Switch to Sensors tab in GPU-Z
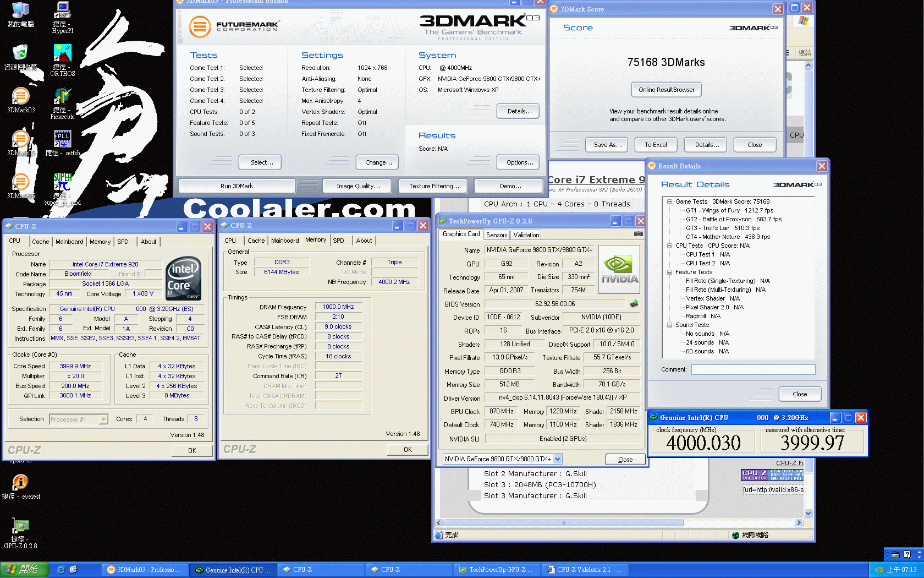The width and height of the screenshot is (924, 578). [x=497, y=235]
